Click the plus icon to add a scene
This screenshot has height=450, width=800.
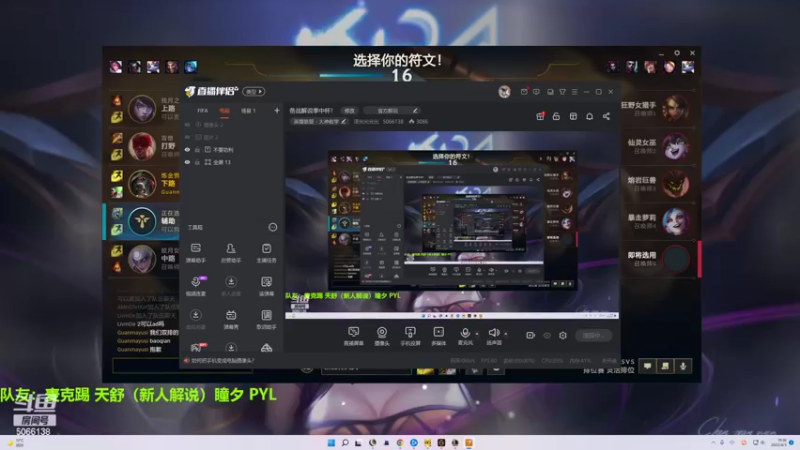277,110
